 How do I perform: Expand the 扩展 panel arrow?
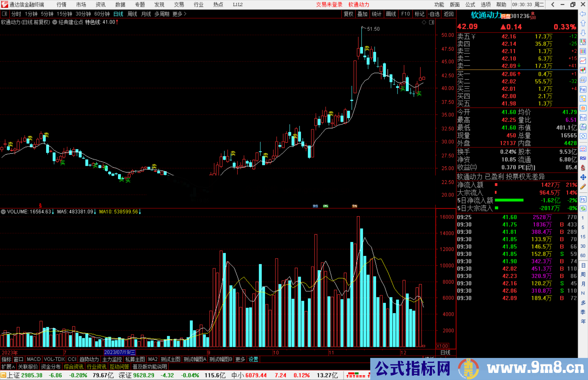[8, 367]
